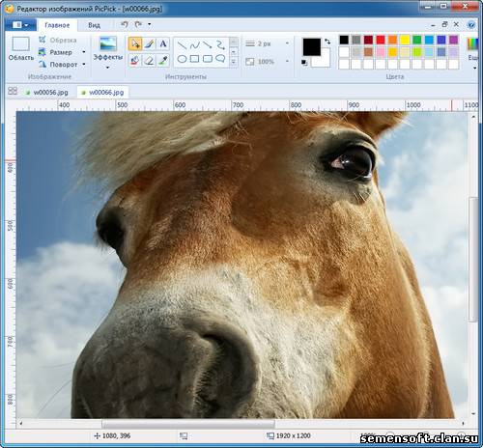Pick the color picker eyedropper tool

[163, 60]
